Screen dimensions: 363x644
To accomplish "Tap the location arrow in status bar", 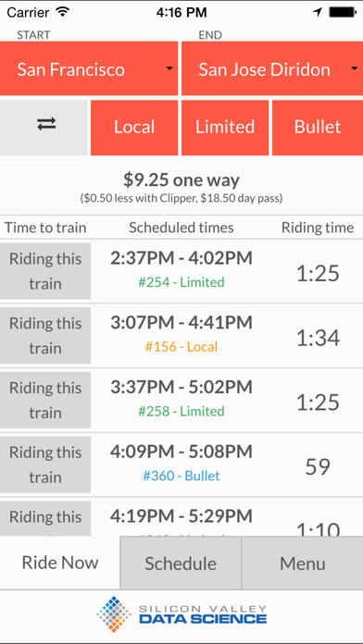I will [x=317, y=12].
